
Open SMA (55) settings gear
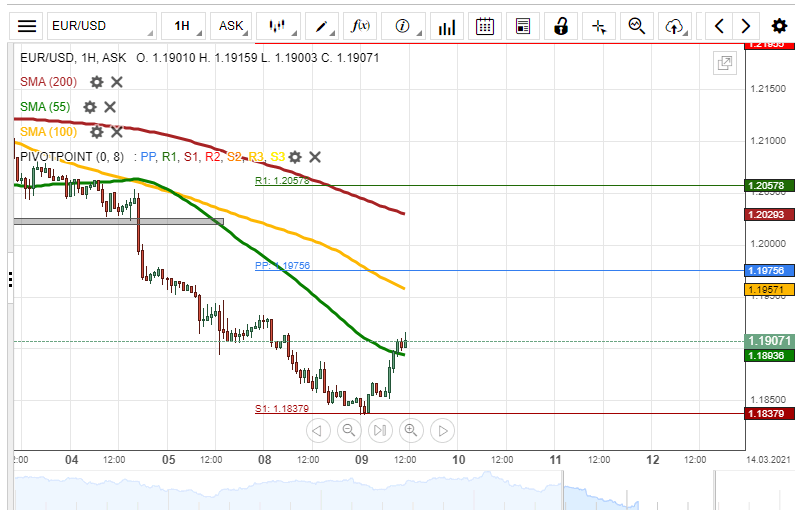tap(90, 107)
